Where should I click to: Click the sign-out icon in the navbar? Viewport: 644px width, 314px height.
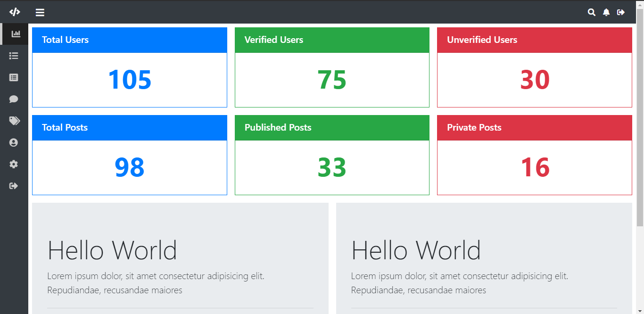[x=621, y=12]
